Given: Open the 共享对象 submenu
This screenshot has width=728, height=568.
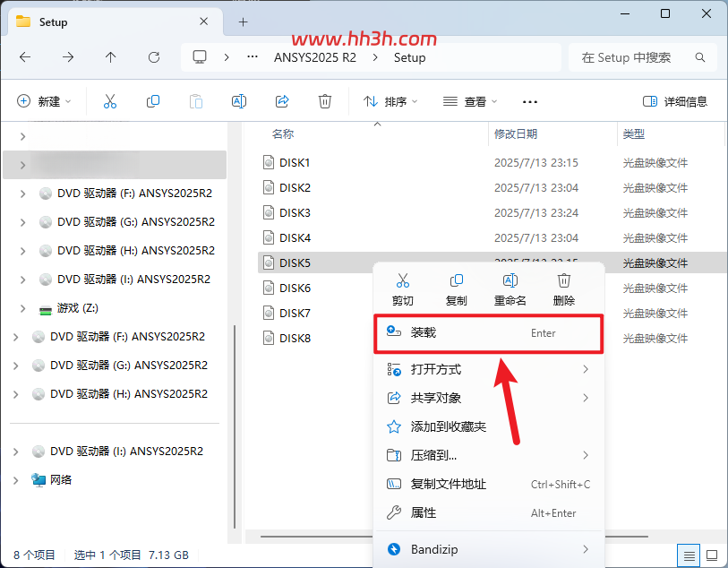Looking at the screenshot, I should point(488,398).
